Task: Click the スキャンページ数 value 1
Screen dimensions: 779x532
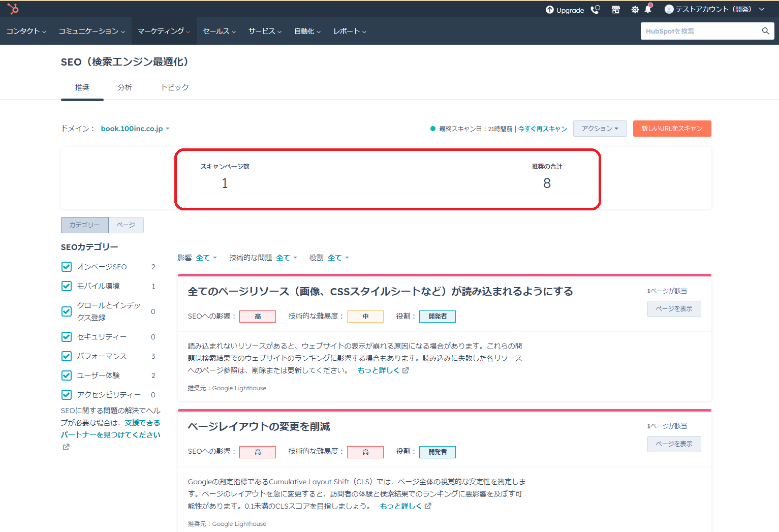Action: pyautogui.click(x=225, y=183)
